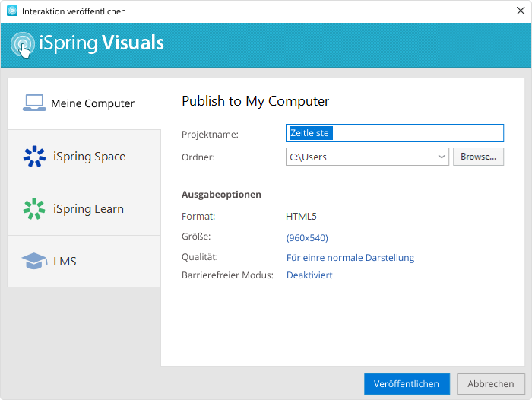
Task: Close the Interaktion veröffentlichen dialog
Action: tap(521, 11)
